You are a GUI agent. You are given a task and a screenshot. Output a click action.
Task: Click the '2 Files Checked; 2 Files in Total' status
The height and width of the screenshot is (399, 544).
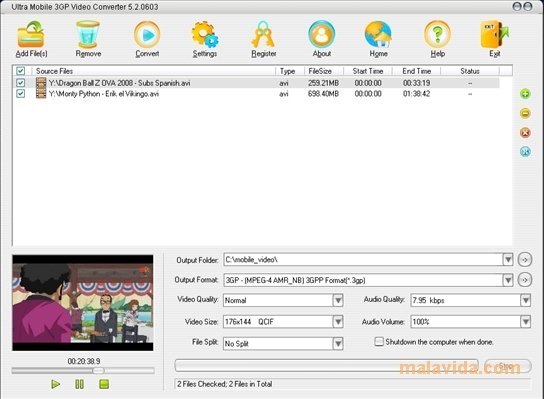224,384
